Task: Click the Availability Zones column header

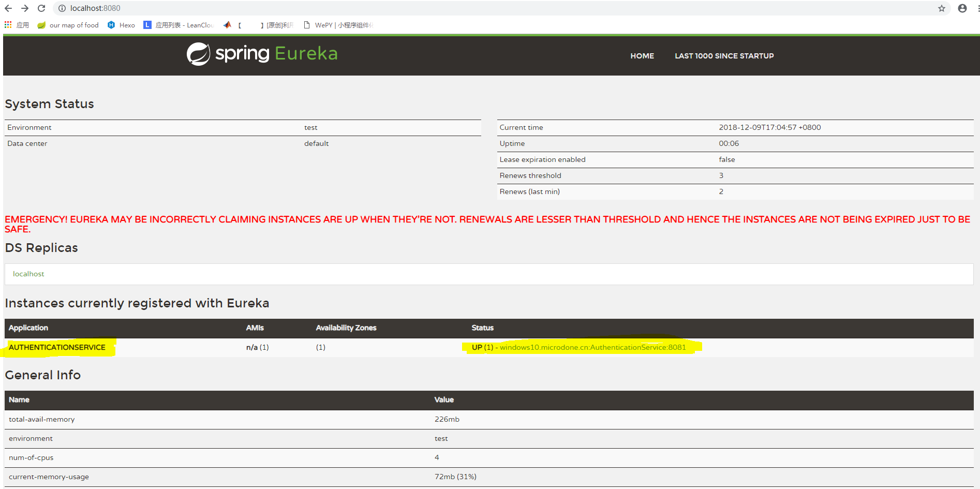Action: coord(346,328)
